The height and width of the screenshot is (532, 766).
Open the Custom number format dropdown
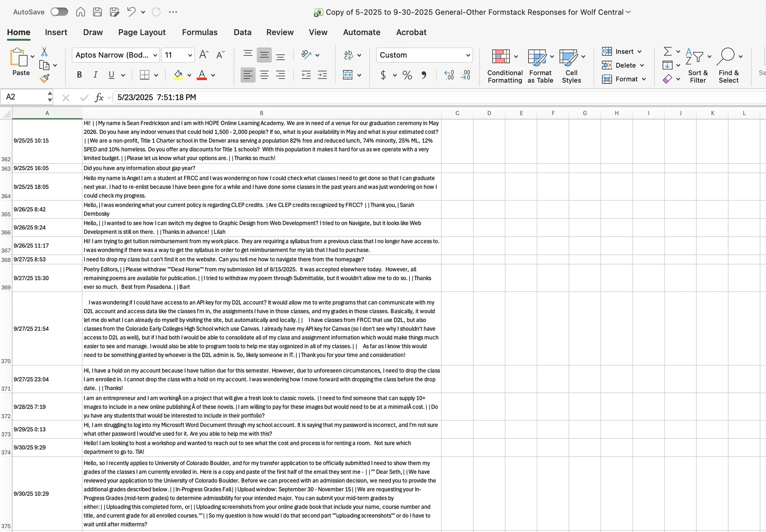point(468,55)
